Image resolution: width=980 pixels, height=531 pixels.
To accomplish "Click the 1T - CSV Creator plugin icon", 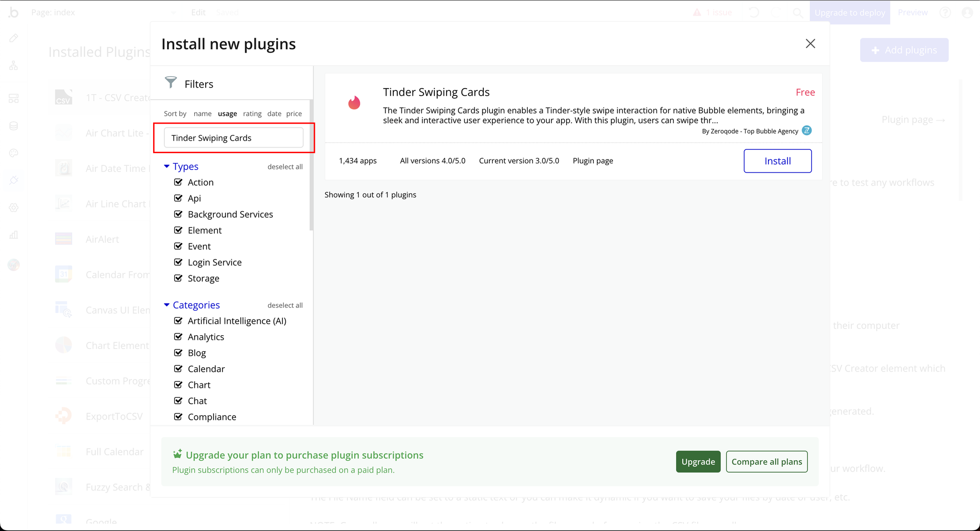I will (x=63, y=98).
